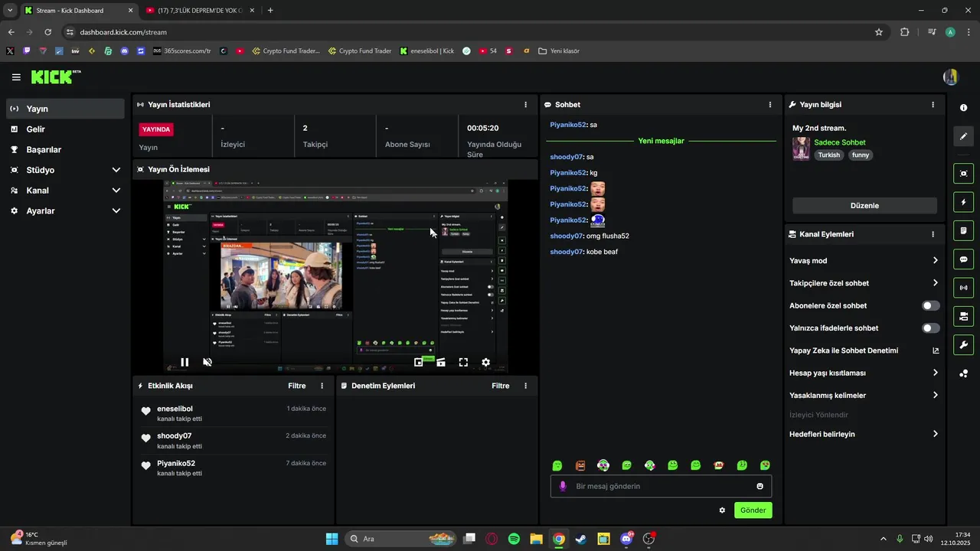Click shoody07 on the kobe beaf message
Viewport: 980px width, 551px height.
pos(567,252)
